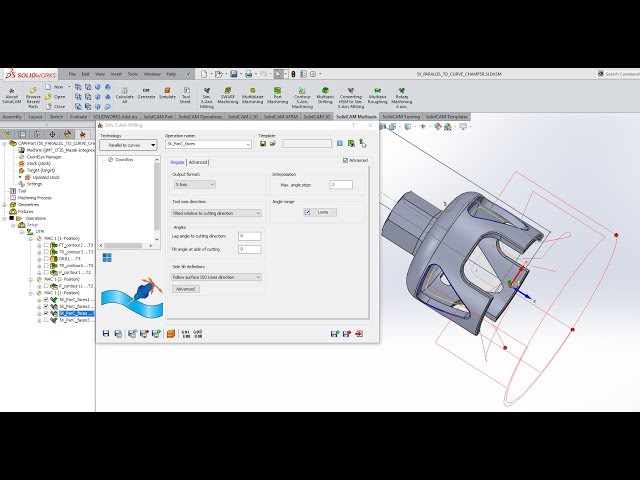Click the blue info icon in dialog
The width and height of the screenshot is (640, 480).
[x=340, y=143]
